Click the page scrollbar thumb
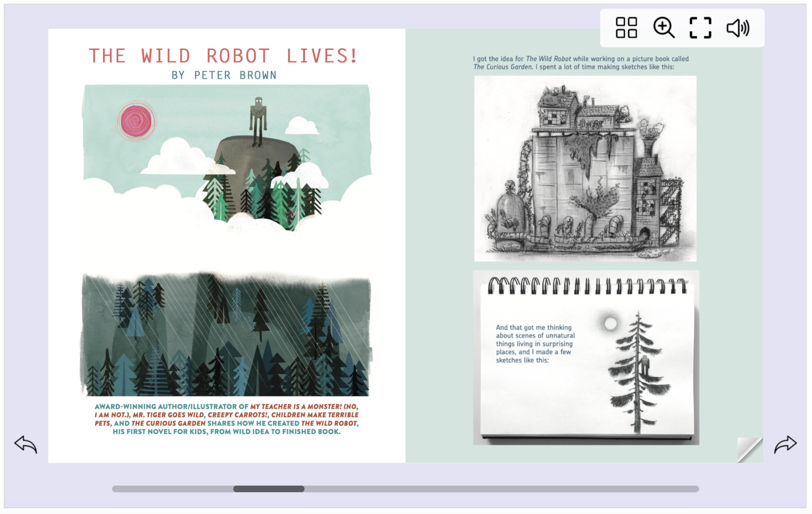 tap(269, 489)
